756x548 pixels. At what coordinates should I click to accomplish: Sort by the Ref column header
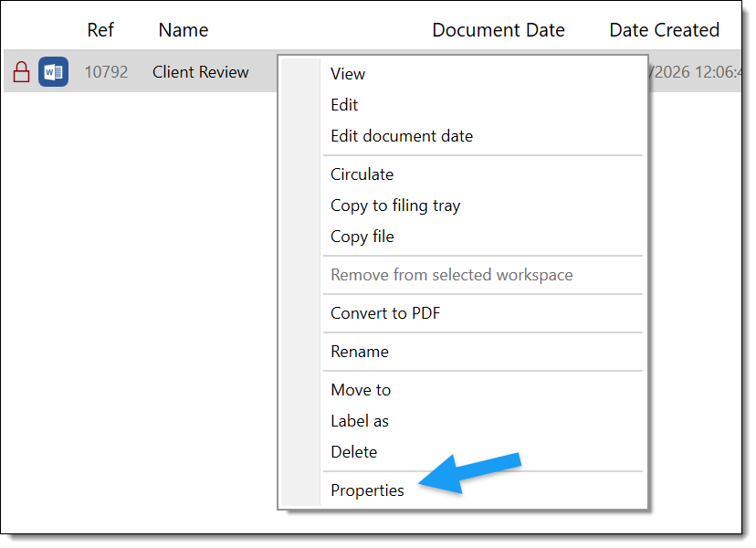click(x=100, y=30)
